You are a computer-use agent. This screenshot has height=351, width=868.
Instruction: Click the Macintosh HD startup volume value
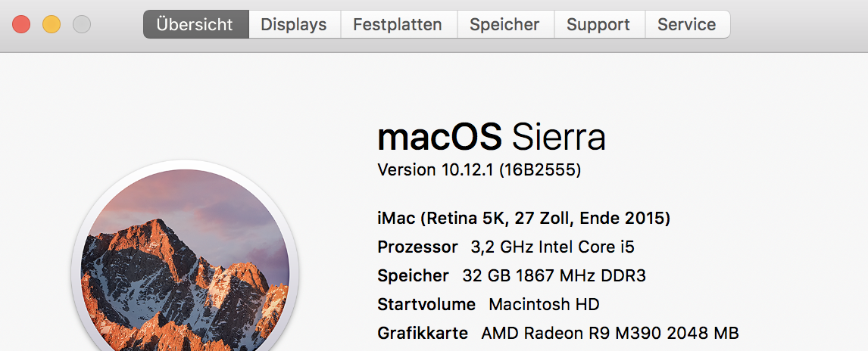(x=544, y=305)
